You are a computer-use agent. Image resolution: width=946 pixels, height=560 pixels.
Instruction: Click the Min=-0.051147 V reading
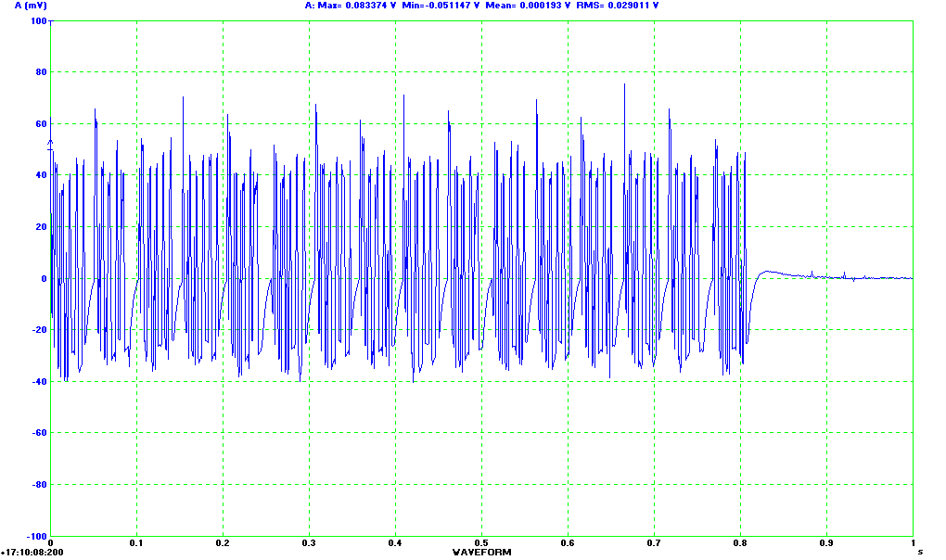441,6
